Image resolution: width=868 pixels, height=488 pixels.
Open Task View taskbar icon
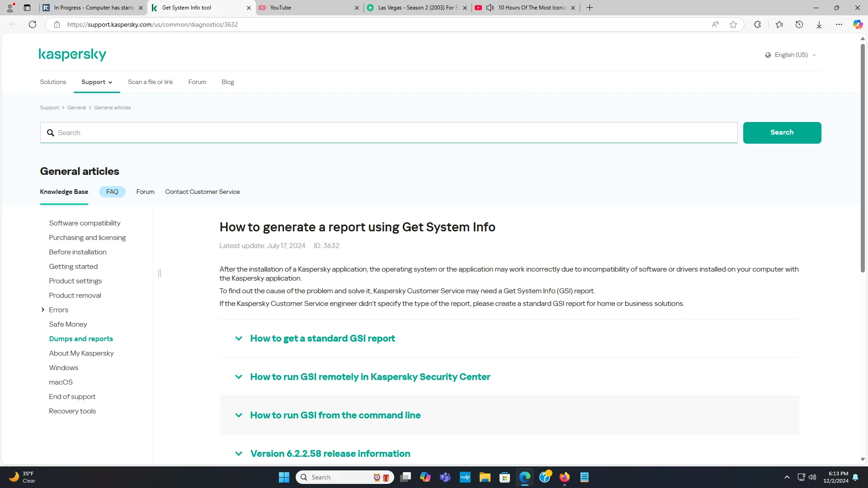406,477
